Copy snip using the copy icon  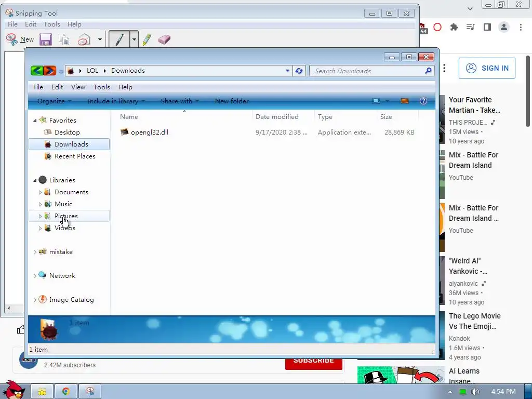click(64, 39)
